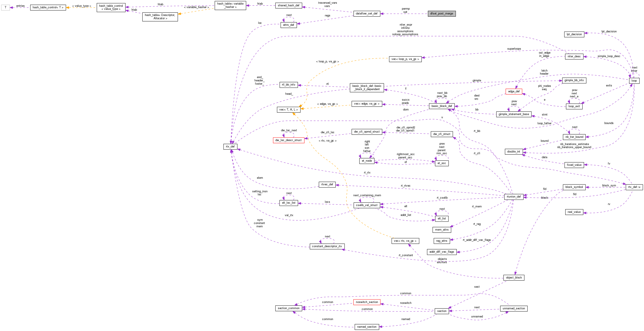Click the rtl_bb_info node
644x331 pixels.
[x=289, y=85]
